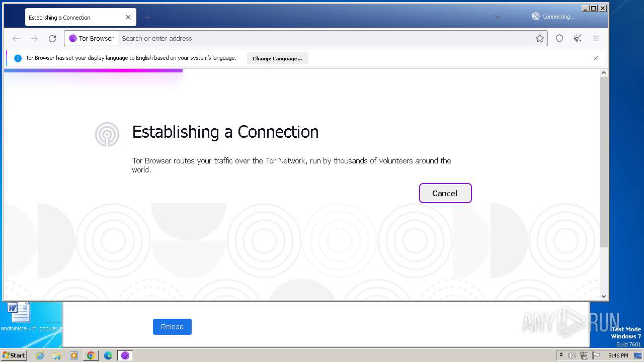The image size is (644, 362).
Task: Go forward with the forward arrow
Action: [34, 38]
